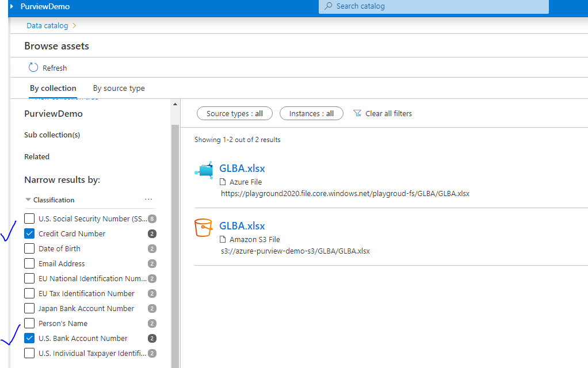Click the Person's Name label text
Screen dimensions: 588x368
click(x=63, y=323)
